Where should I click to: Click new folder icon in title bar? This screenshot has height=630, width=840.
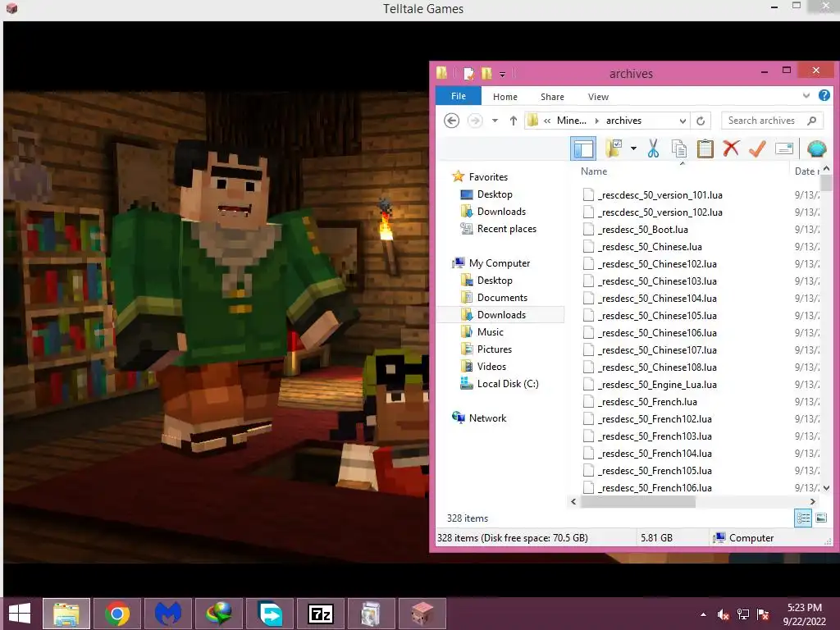pos(486,73)
